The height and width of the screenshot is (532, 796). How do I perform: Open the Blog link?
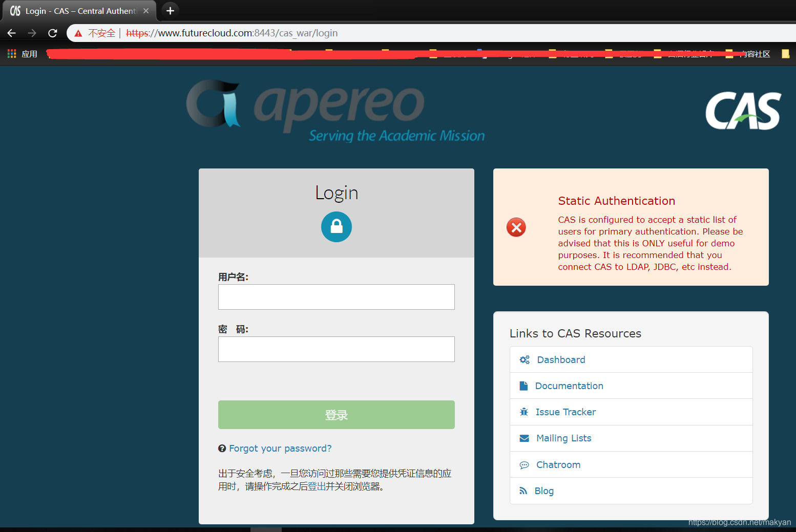click(x=544, y=491)
